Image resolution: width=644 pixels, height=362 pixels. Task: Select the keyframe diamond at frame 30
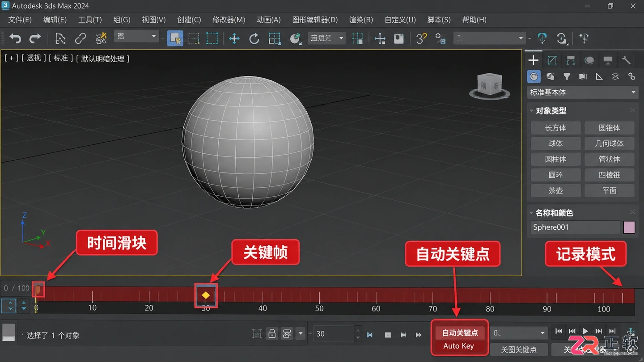pyautogui.click(x=206, y=295)
